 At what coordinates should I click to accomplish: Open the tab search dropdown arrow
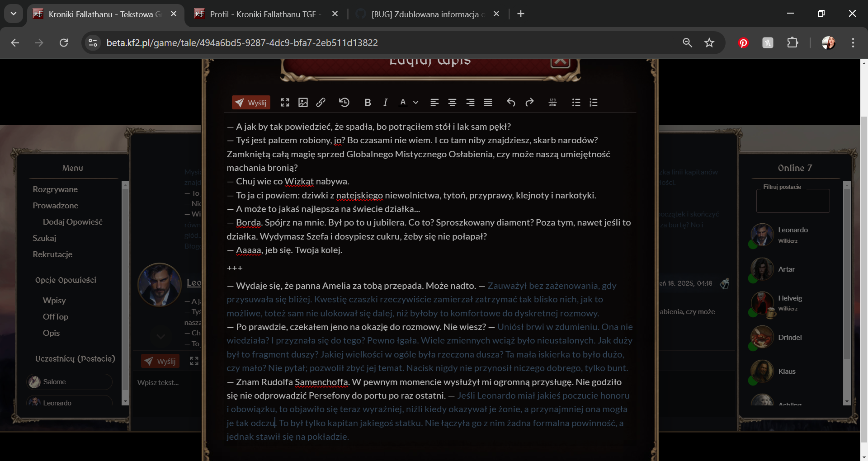tap(14, 14)
